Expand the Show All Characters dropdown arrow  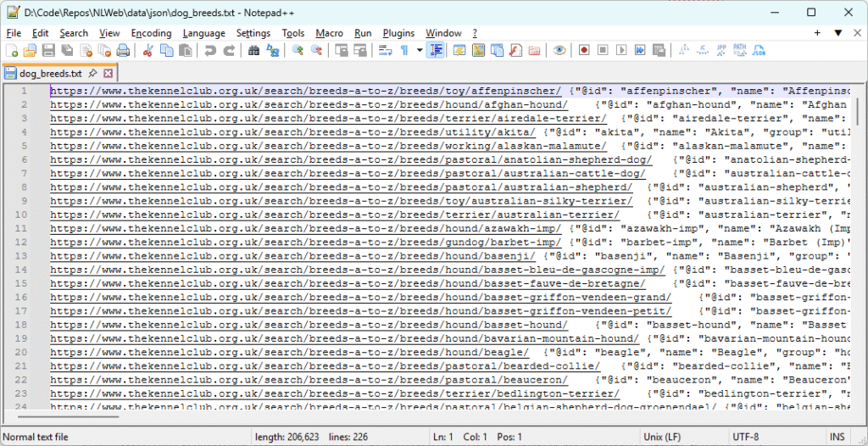[419, 51]
